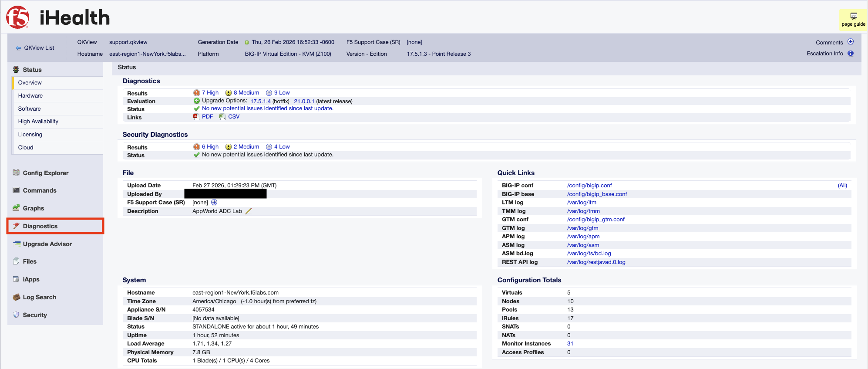
Task: Open /var/log/ltm quick link
Action: coord(582,203)
